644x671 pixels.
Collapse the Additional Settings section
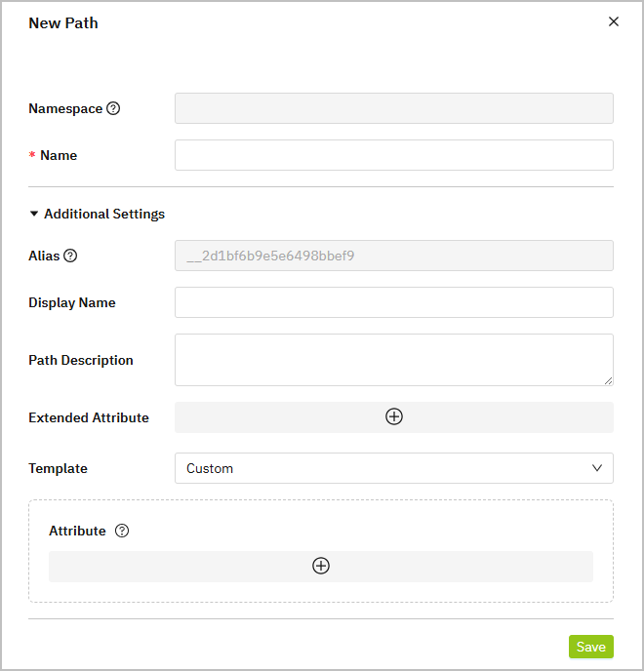(x=34, y=214)
